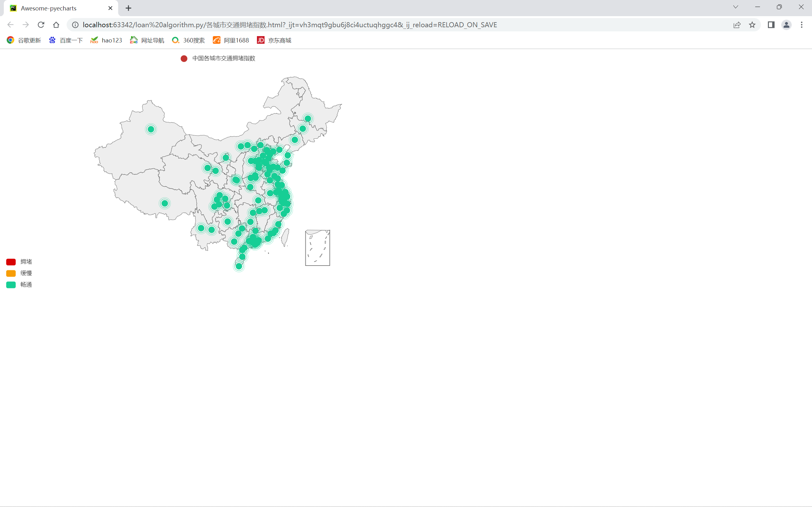Select the Awesome-pyecharts tab
The image size is (812, 507).
(x=49, y=8)
